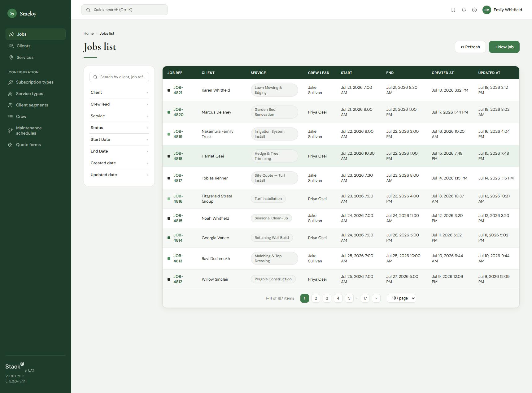Go to page 17
The height and width of the screenshot is (393, 532).
[x=365, y=298]
